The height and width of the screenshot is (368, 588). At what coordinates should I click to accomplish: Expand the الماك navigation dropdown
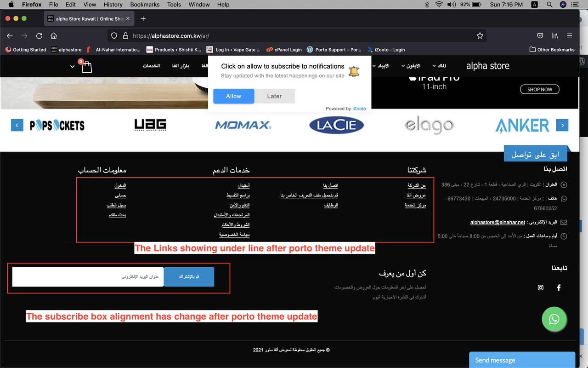click(439, 66)
